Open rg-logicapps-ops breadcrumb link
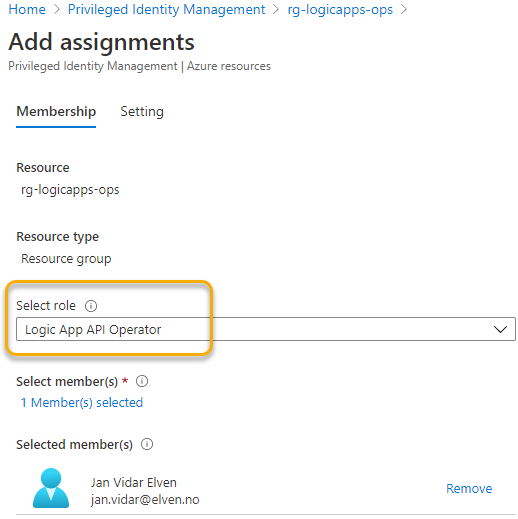 point(340,9)
